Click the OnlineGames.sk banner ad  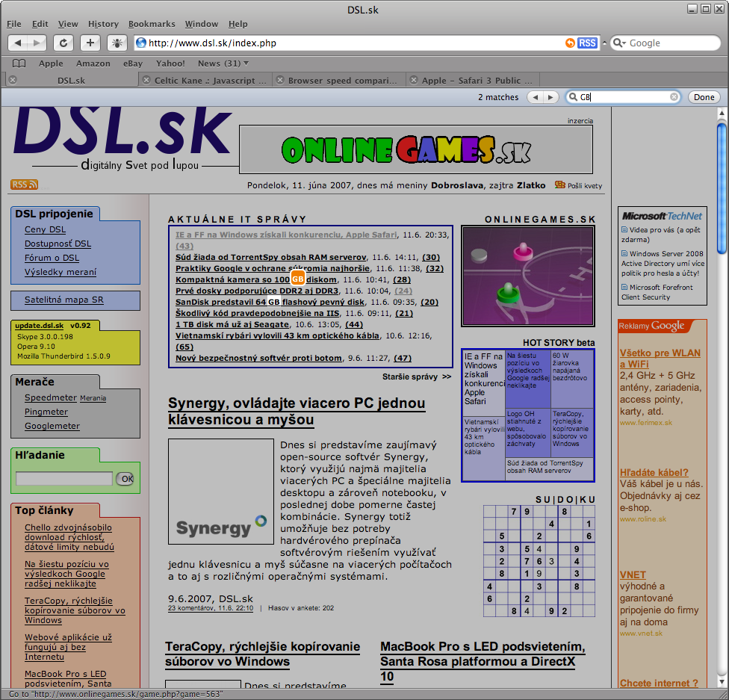(x=415, y=149)
